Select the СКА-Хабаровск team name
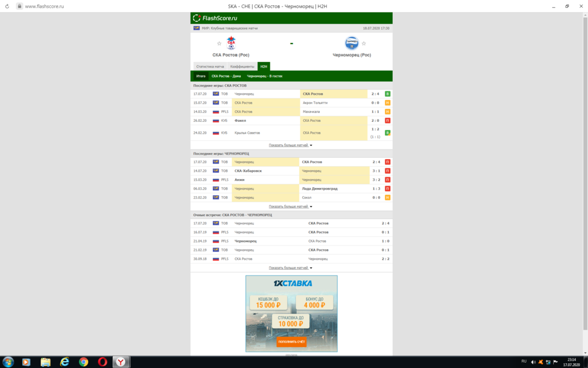The height and width of the screenshot is (368, 588). (248, 171)
